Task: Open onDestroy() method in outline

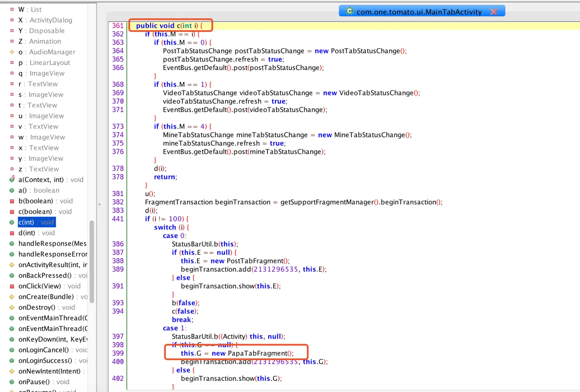Action: point(47,307)
